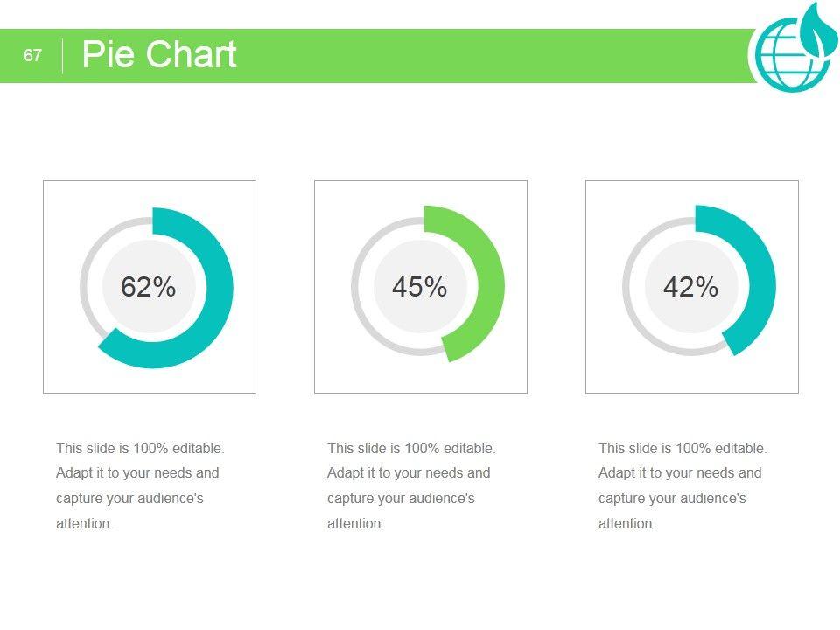Click "This slide is 100% editable." under 62% chart

(x=140, y=448)
